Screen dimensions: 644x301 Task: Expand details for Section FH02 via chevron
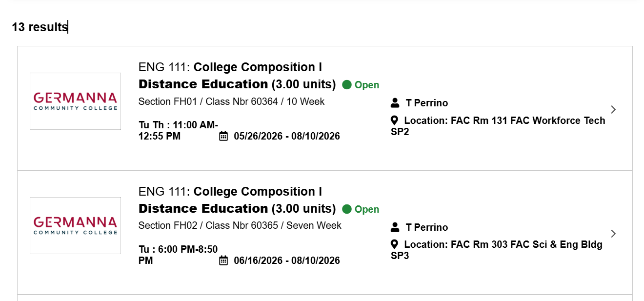tap(613, 234)
